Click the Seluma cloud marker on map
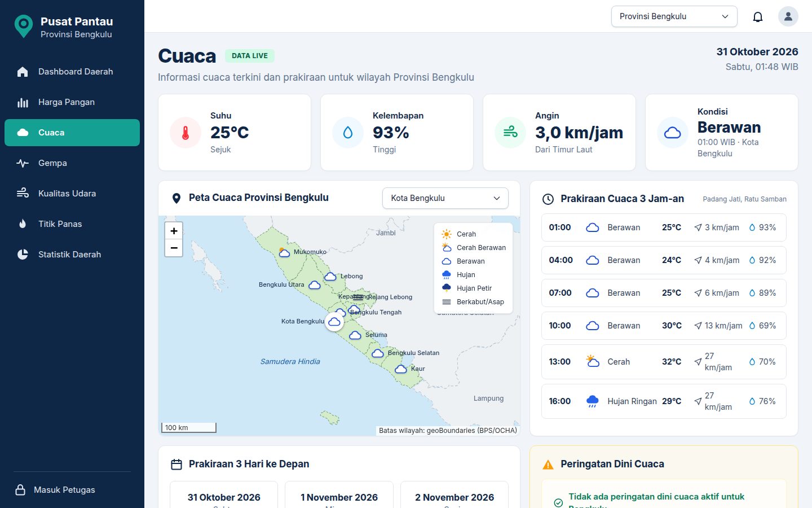The width and height of the screenshot is (812, 508). point(355,335)
